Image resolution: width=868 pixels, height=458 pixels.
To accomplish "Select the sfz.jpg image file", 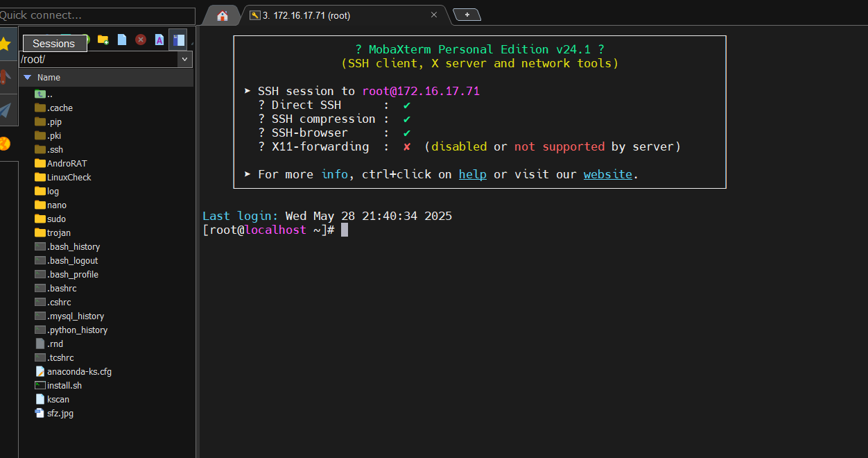I will point(54,413).
